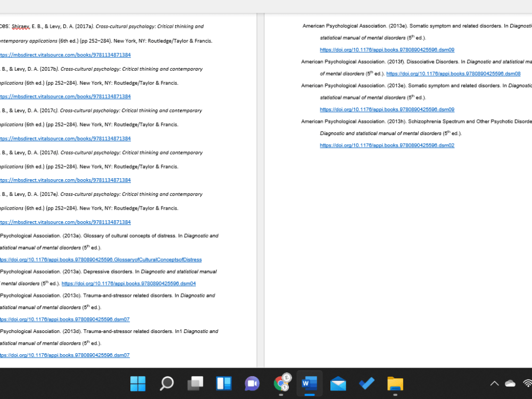Open OneDrive from the system tray
The height and width of the screenshot is (399, 532).
click(x=510, y=383)
